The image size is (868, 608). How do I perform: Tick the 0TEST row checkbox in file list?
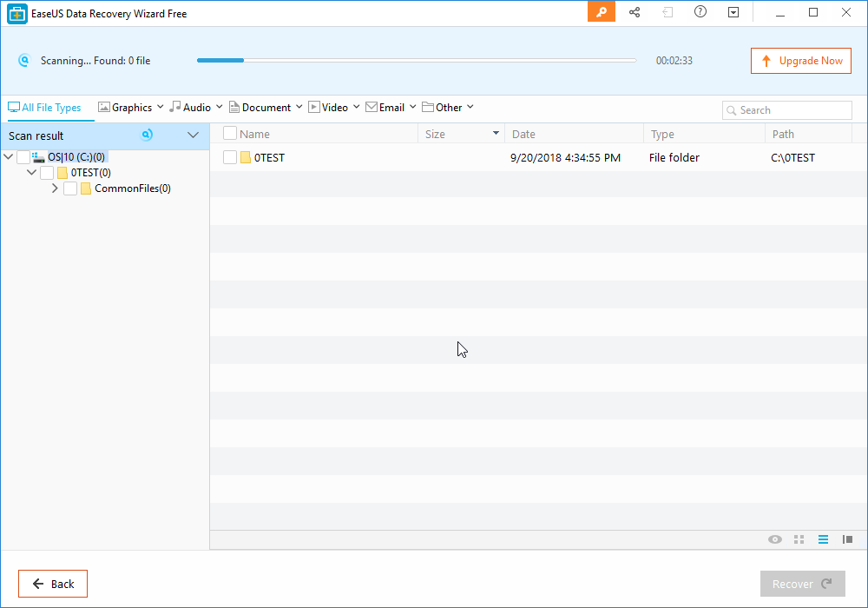point(230,157)
